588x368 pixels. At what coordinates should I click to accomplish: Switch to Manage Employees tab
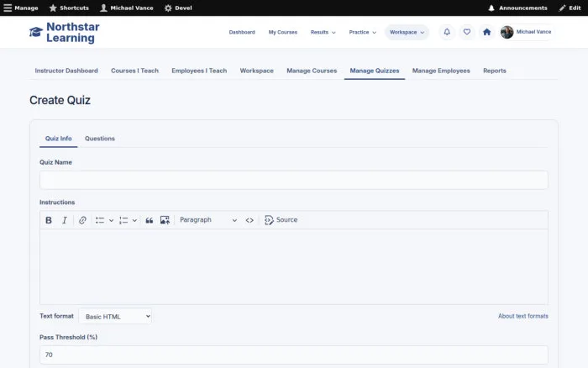[441, 71]
